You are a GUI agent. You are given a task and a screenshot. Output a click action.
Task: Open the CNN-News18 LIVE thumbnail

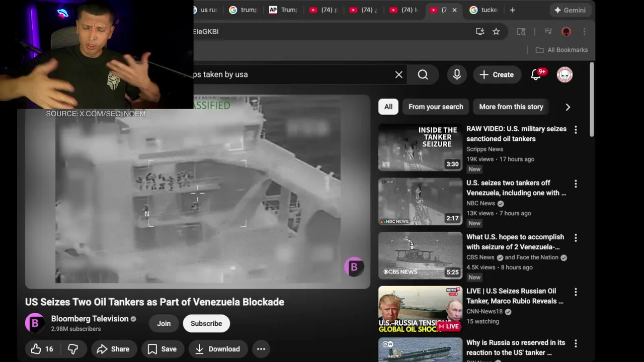(420, 309)
